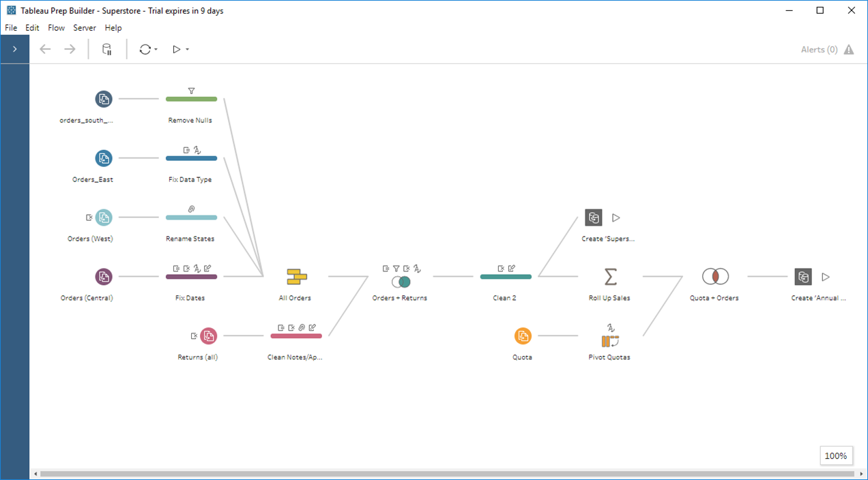The width and height of the screenshot is (868, 480).
Task: Select the Remove Nulls clean step bar
Action: (x=191, y=99)
